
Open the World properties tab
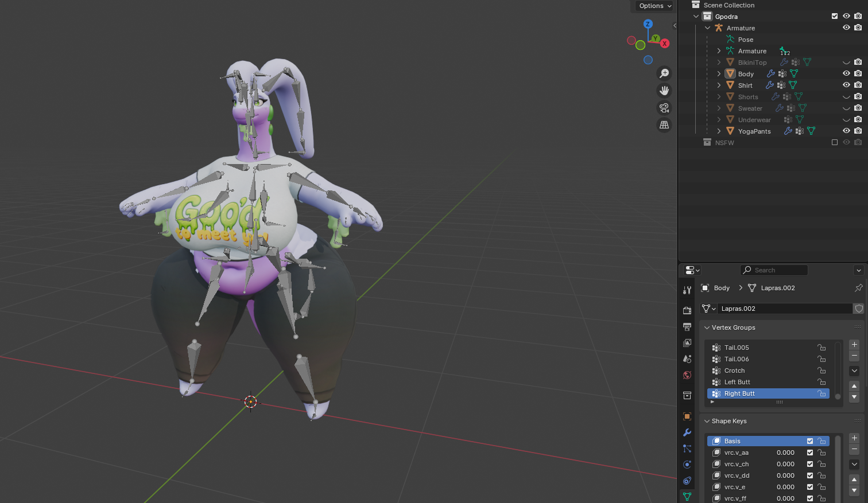687,375
